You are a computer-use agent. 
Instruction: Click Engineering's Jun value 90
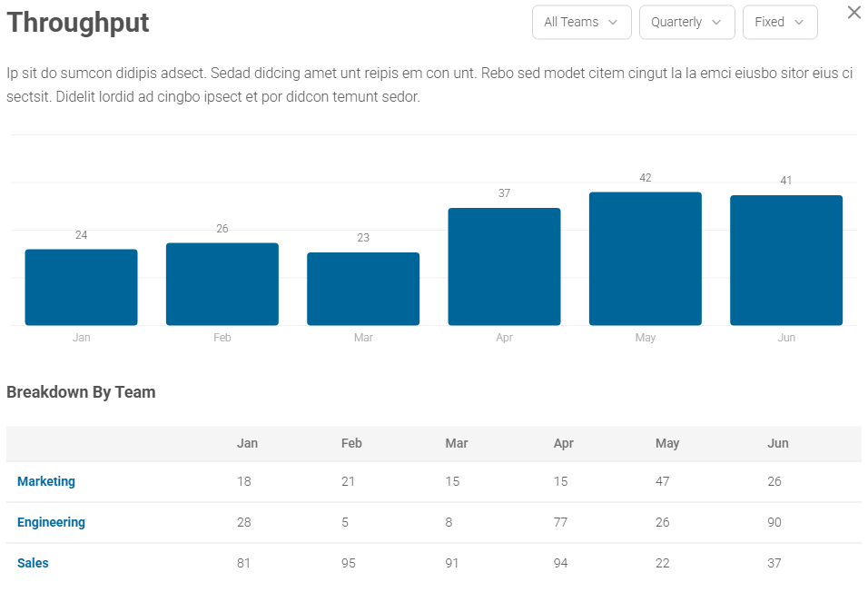774,522
